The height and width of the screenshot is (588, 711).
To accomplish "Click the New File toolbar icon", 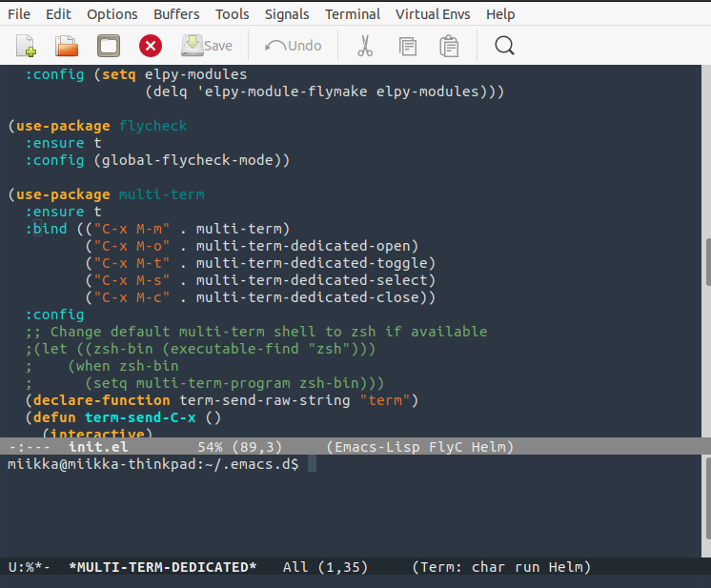I will coord(26,46).
